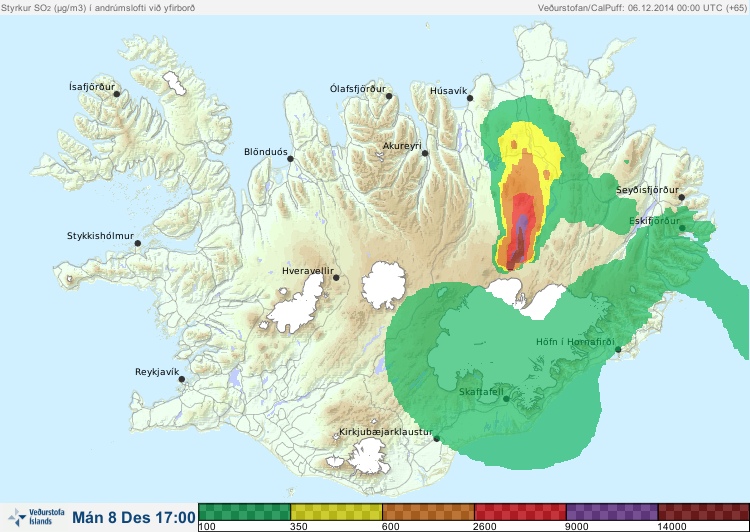Click the purple 9000 legend color band
750x532 pixels.
(612, 512)
